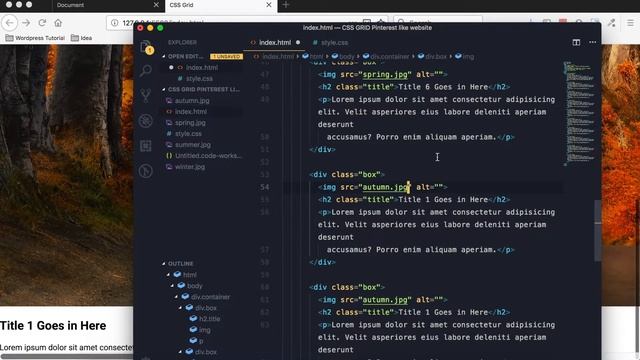640x360 pixels.
Task: Reload the page in Firefox
Action: (42, 23)
